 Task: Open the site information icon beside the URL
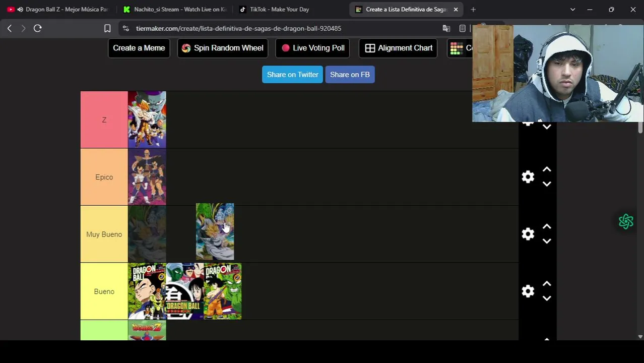click(126, 29)
